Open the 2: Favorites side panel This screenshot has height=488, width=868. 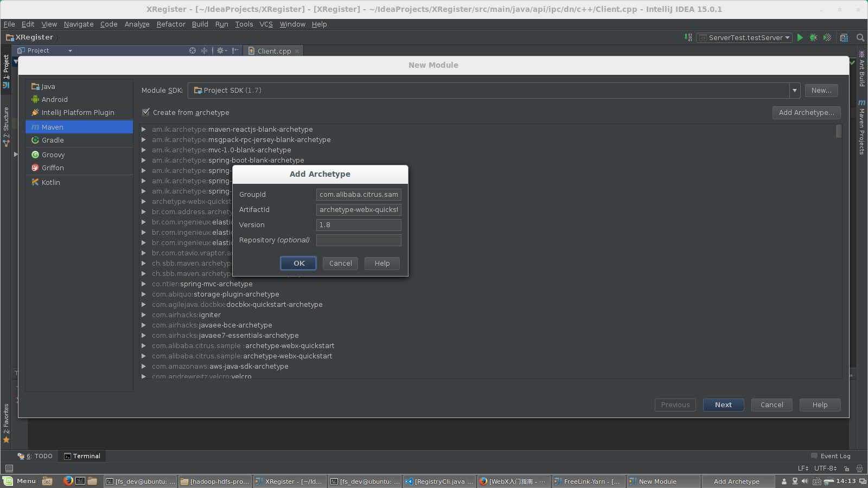[6, 423]
